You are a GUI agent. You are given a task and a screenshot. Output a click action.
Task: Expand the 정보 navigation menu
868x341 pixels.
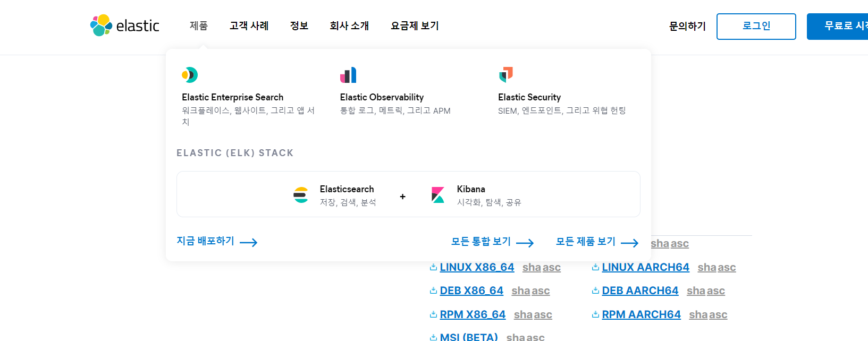(299, 25)
